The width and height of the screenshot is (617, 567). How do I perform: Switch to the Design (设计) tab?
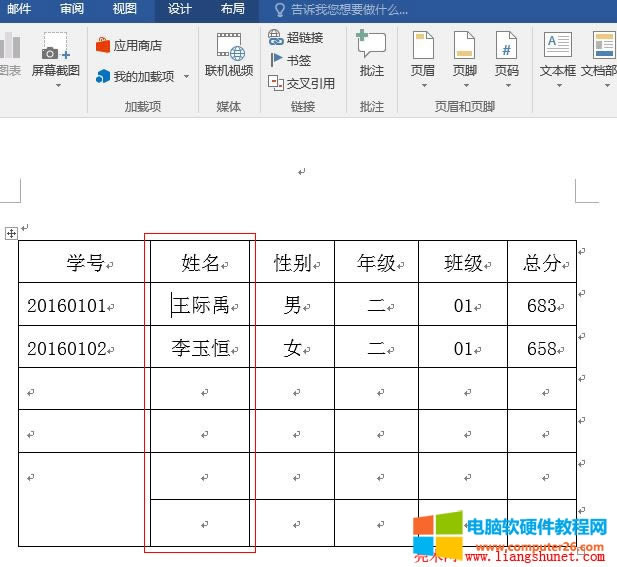[x=179, y=9]
